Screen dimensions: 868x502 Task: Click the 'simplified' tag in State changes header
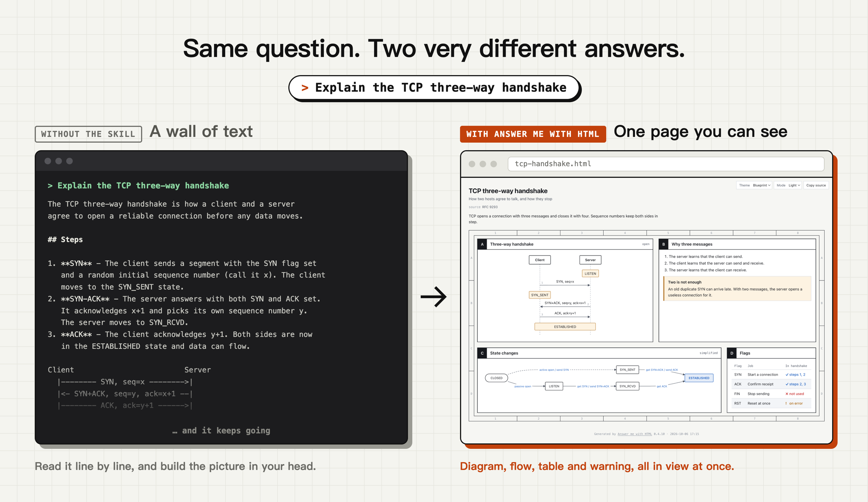[x=709, y=353]
